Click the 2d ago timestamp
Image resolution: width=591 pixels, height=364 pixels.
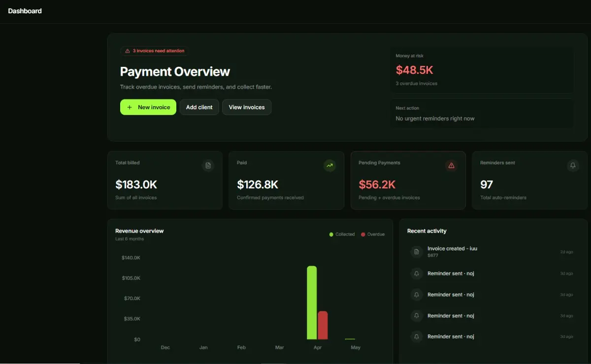tap(566, 252)
